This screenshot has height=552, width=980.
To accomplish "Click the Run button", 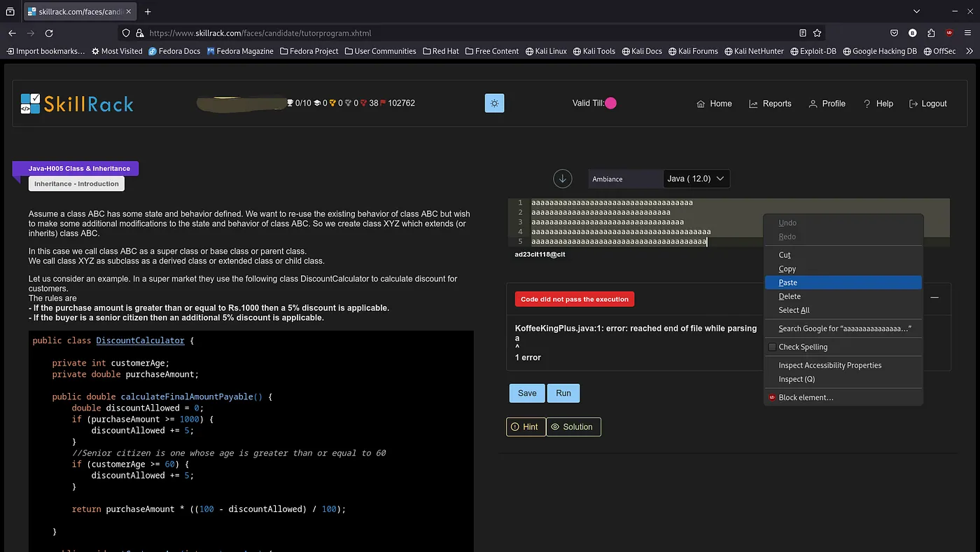I will 563,393.
